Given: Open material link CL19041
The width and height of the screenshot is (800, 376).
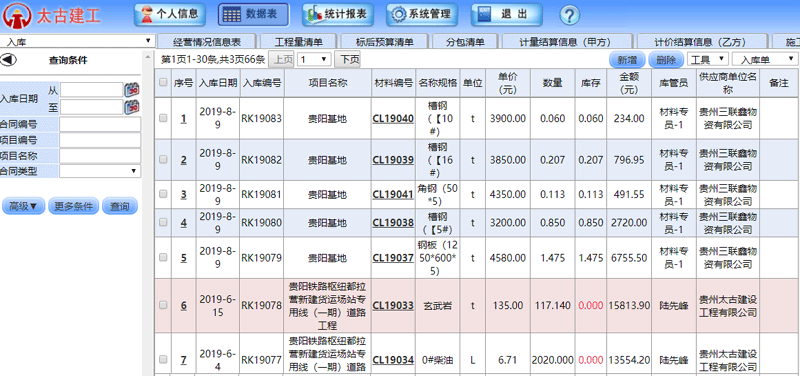Looking at the screenshot, I should 393,194.
